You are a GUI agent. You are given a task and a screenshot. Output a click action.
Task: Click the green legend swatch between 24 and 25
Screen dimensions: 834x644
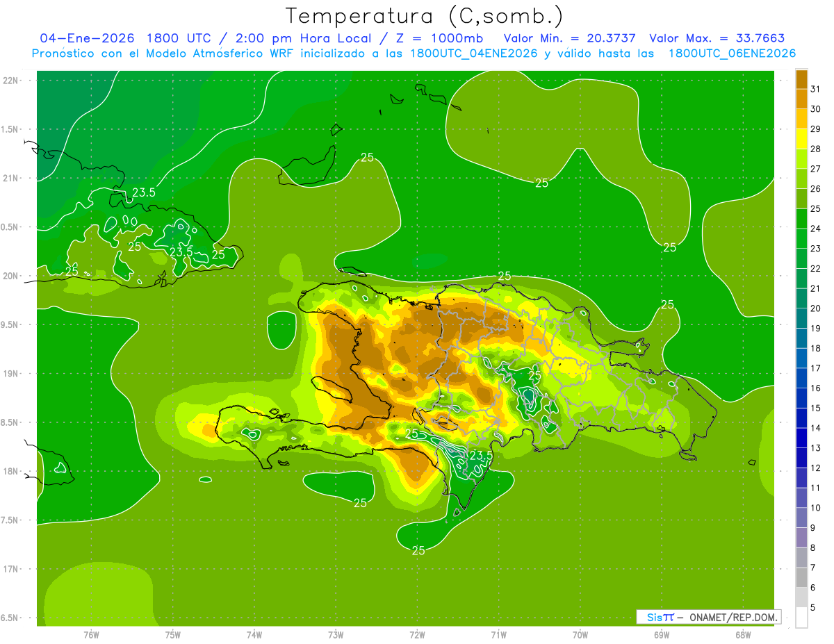point(801,219)
